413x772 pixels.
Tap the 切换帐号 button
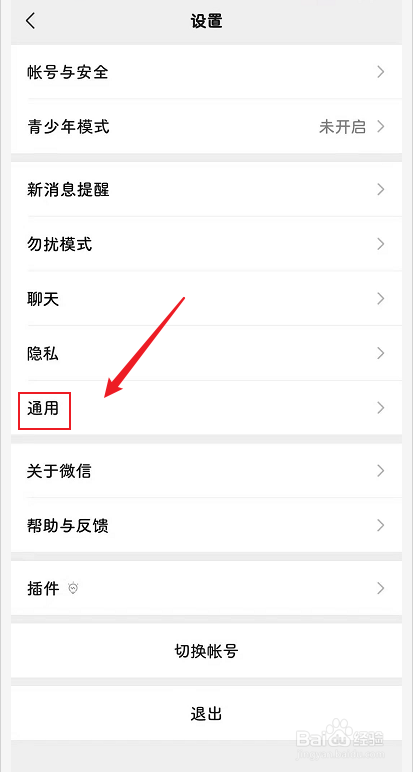point(206,651)
